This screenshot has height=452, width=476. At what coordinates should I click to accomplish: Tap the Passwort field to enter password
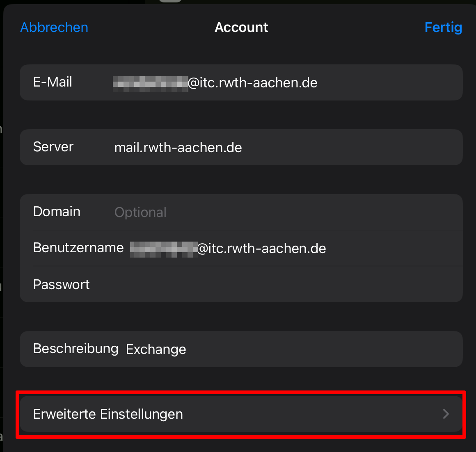click(246, 284)
